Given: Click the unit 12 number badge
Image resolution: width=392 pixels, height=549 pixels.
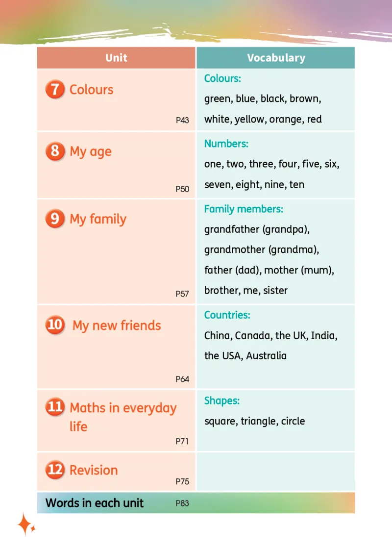Looking at the screenshot, I should pos(55,470).
